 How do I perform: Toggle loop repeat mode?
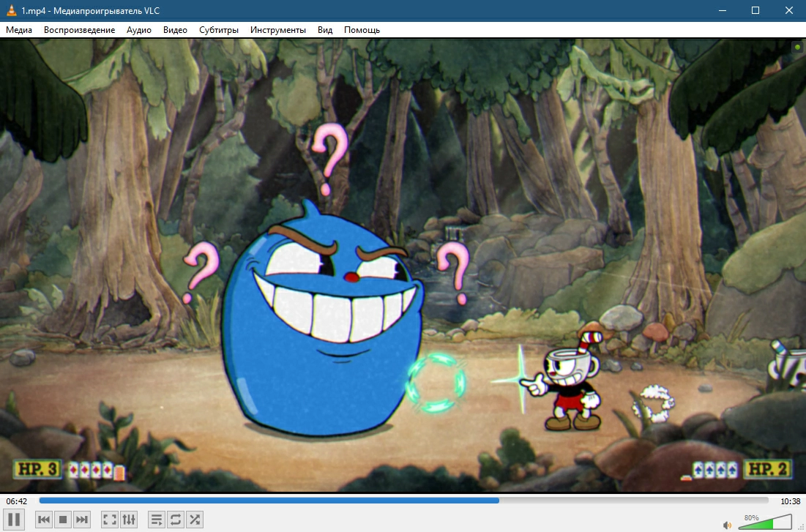point(175,520)
